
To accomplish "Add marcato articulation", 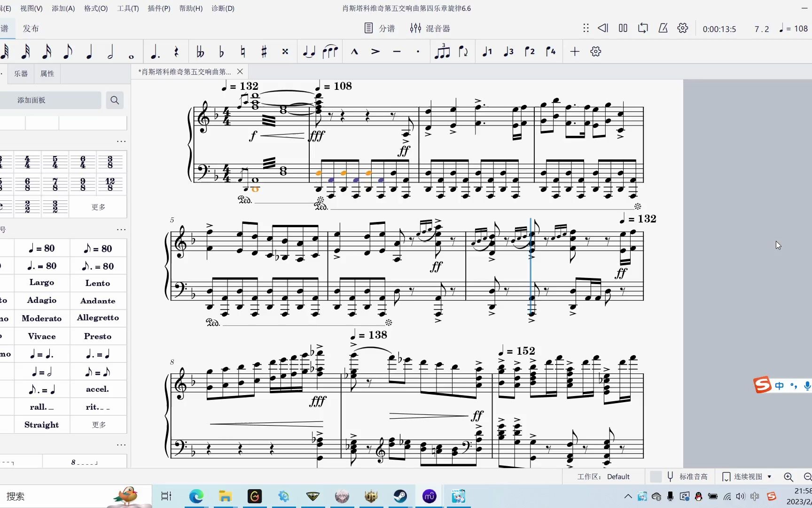I will pyautogui.click(x=354, y=52).
